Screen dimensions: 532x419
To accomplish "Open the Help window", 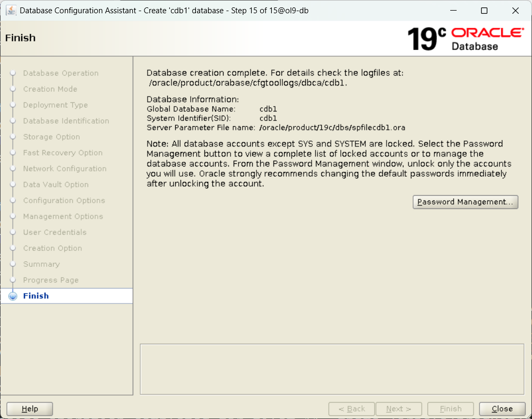I will click(x=30, y=409).
